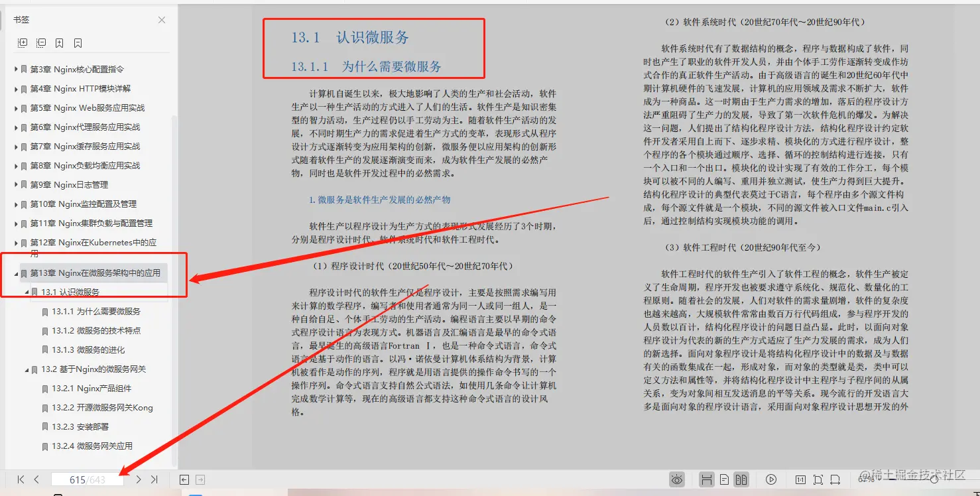Click the add bookmark icon
Screen dimensions: 980x496
coord(60,43)
